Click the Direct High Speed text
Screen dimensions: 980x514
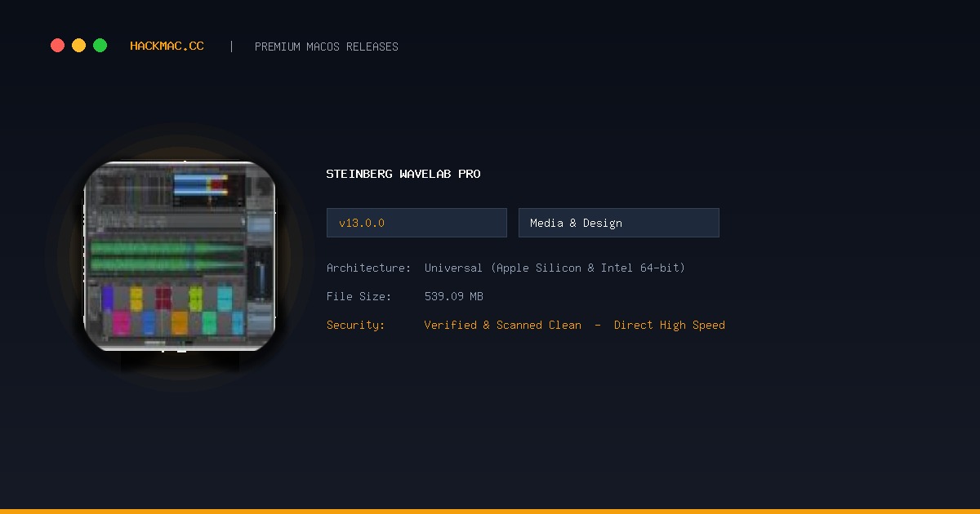click(x=670, y=325)
